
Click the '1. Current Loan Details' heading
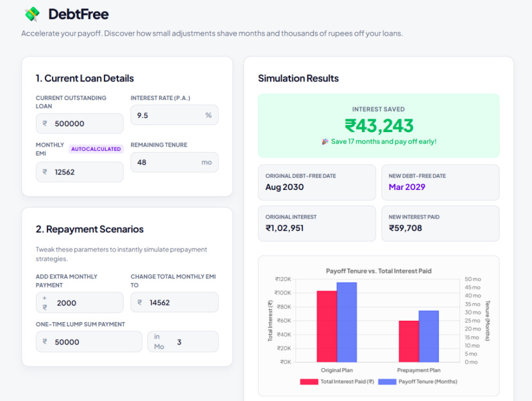pyautogui.click(x=85, y=78)
